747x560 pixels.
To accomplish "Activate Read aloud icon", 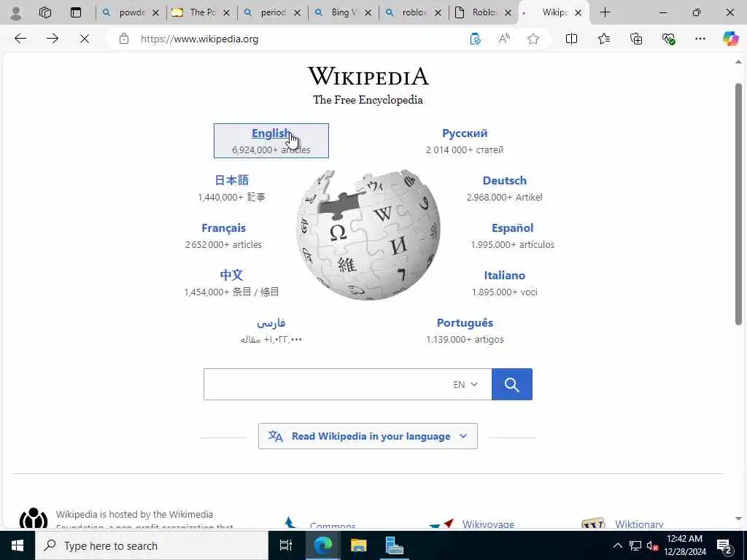I will tap(504, 39).
